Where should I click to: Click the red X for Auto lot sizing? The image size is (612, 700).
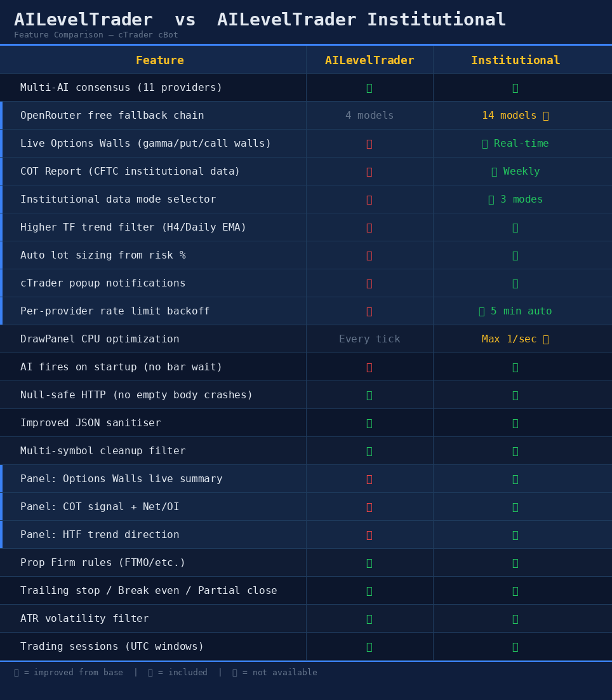369,255
